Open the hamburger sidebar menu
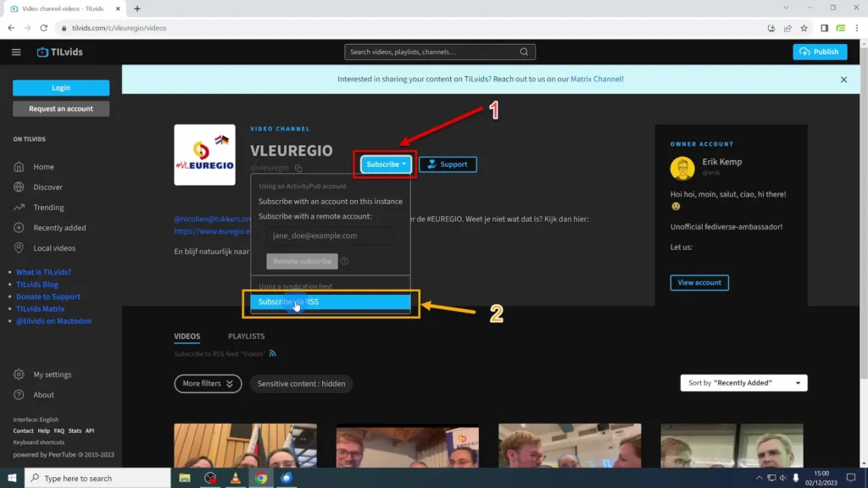 pyautogui.click(x=16, y=52)
